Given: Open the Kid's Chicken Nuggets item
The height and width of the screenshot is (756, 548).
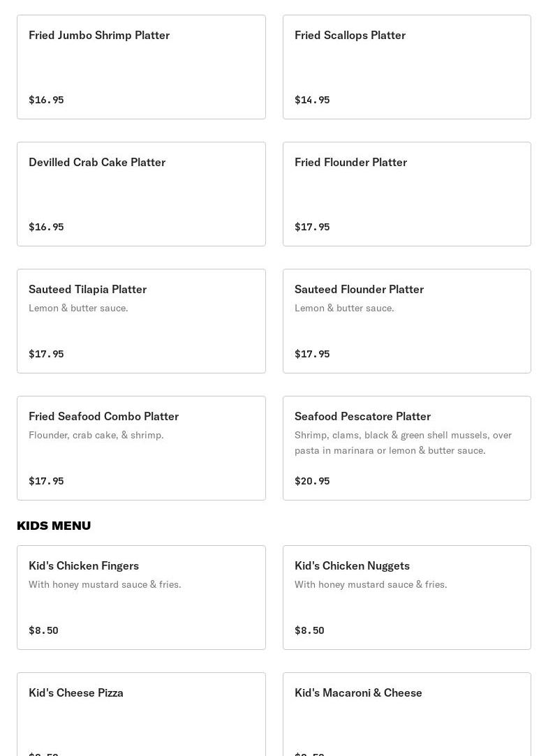Looking at the screenshot, I should [x=407, y=598].
